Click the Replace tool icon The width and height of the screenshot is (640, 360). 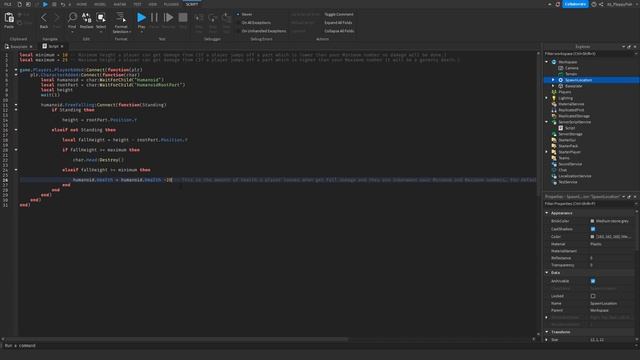(x=87, y=17)
